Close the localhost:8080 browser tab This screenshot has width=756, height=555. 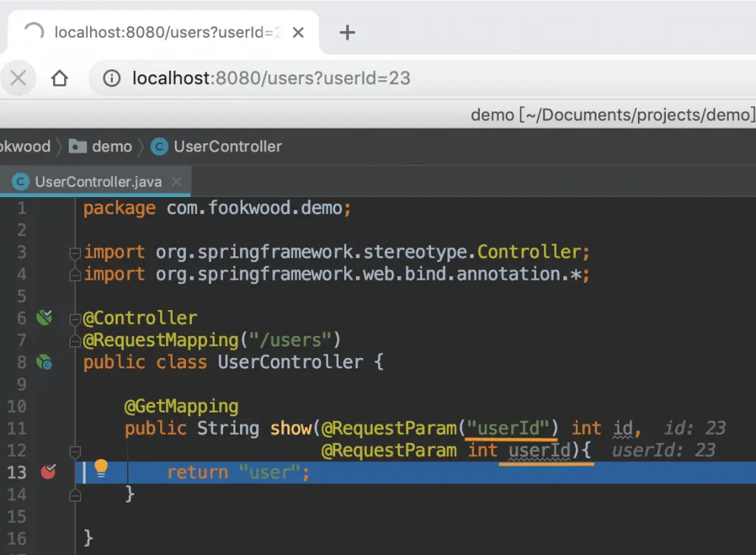[x=298, y=32]
